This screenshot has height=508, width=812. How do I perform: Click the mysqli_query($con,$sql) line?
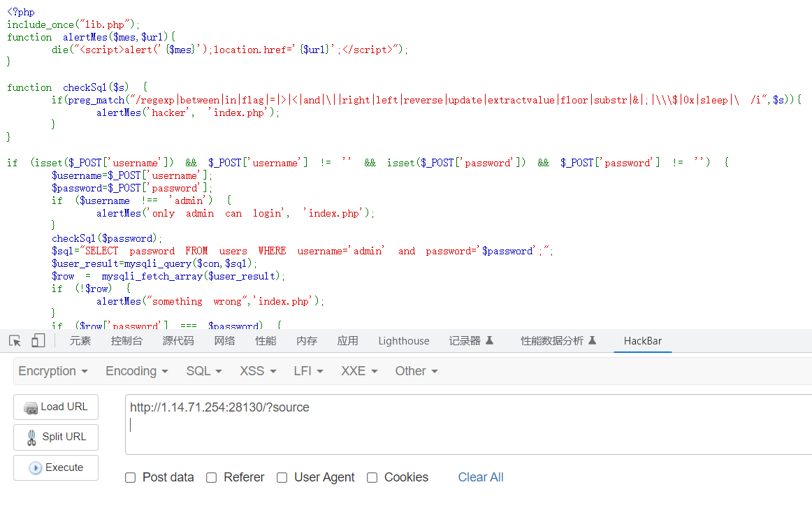tap(154, 263)
